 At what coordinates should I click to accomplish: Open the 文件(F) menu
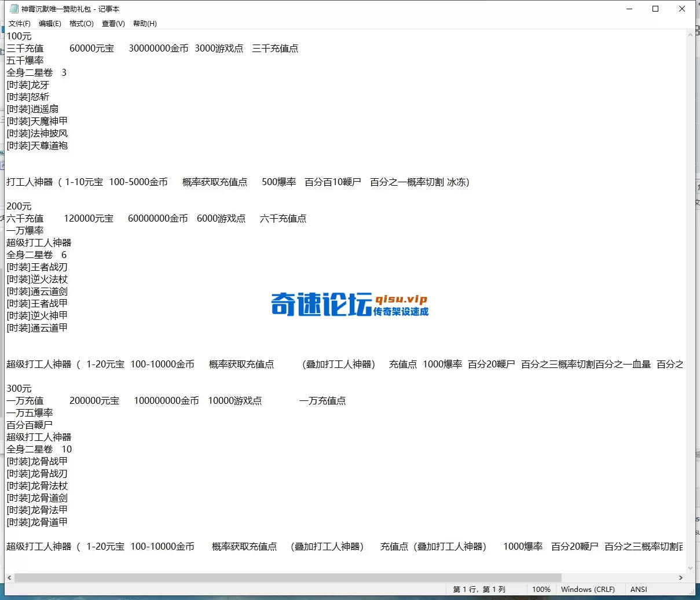point(19,24)
